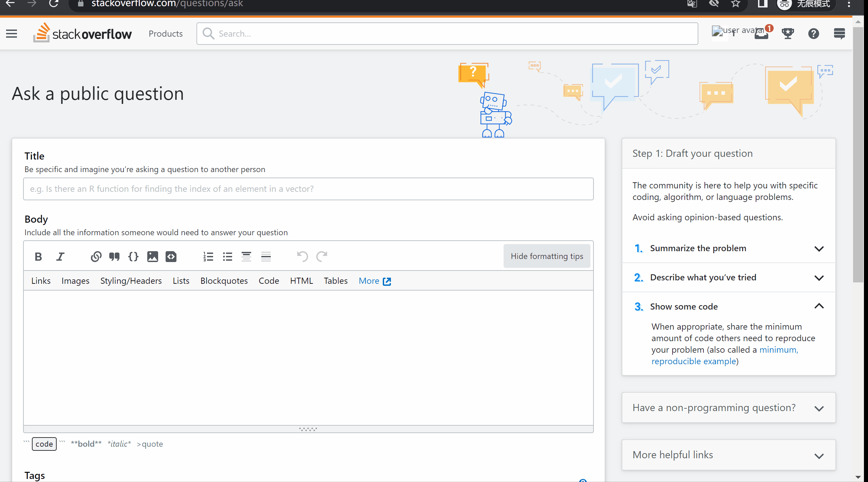The image size is (868, 482).
Task: Create a bulleted list in editor
Action: (227, 257)
